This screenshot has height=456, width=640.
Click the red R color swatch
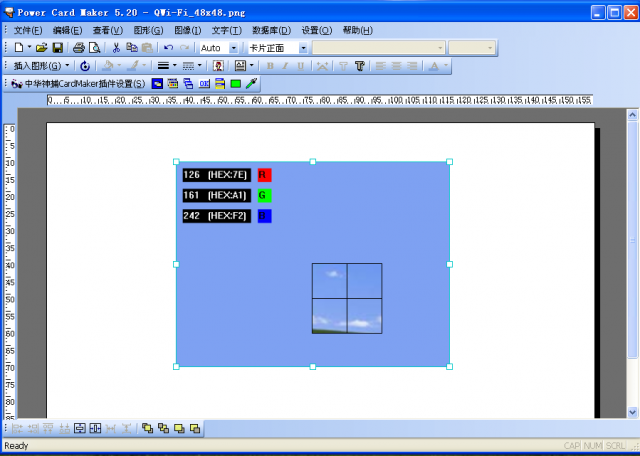(264, 175)
